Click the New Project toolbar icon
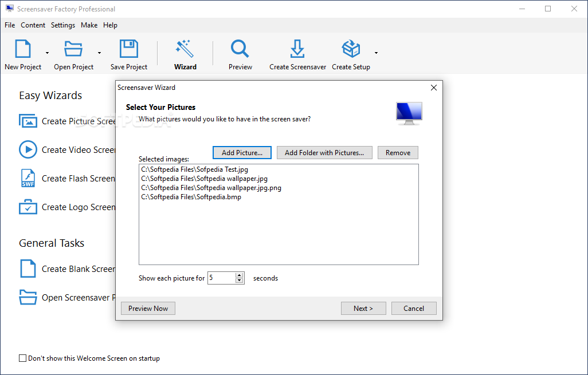588x375 pixels. point(23,49)
